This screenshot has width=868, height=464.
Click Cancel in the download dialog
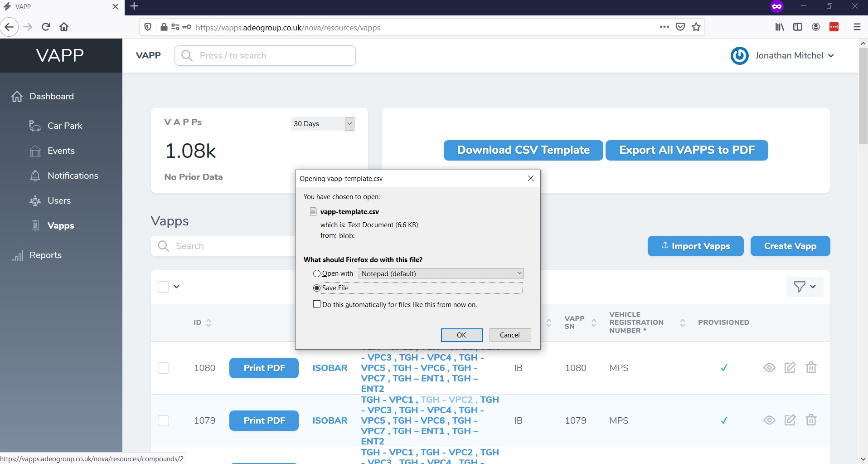tap(510, 335)
